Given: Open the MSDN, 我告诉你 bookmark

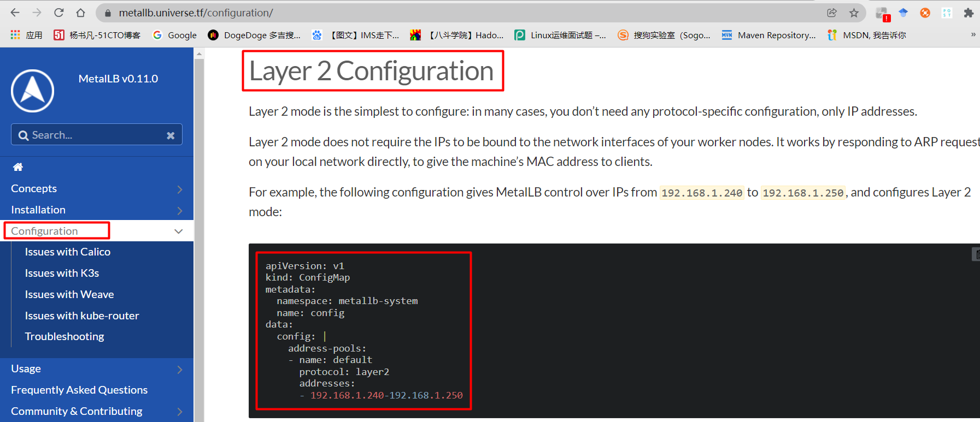Looking at the screenshot, I should (x=866, y=35).
